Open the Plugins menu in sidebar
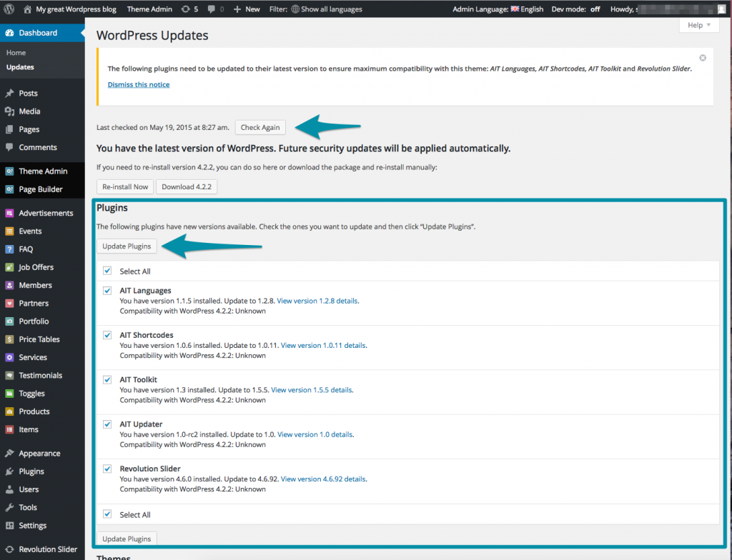The image size is (732, 560). (42, 471)
